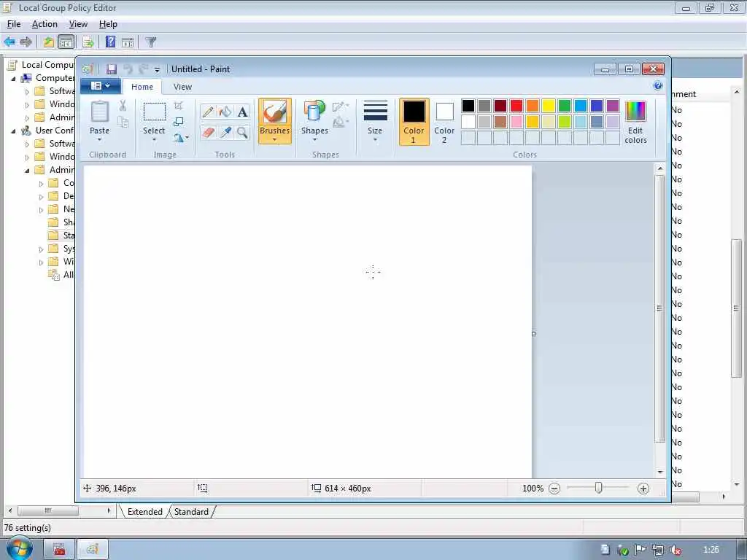The width and height of the screenshot is (747, 560).
Task: Click the Resize icon in Image group
Action: click(178, 122)
